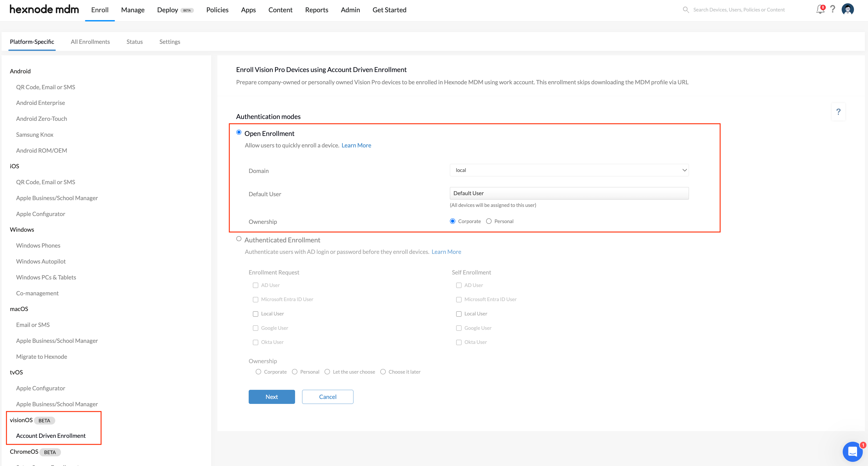Open the Enroll top menu
The height and width of the screenshot is (466, 868).
point(100,10)
